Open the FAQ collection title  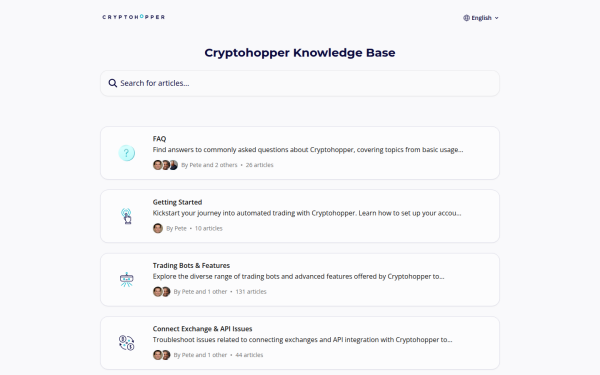[159, 139]
